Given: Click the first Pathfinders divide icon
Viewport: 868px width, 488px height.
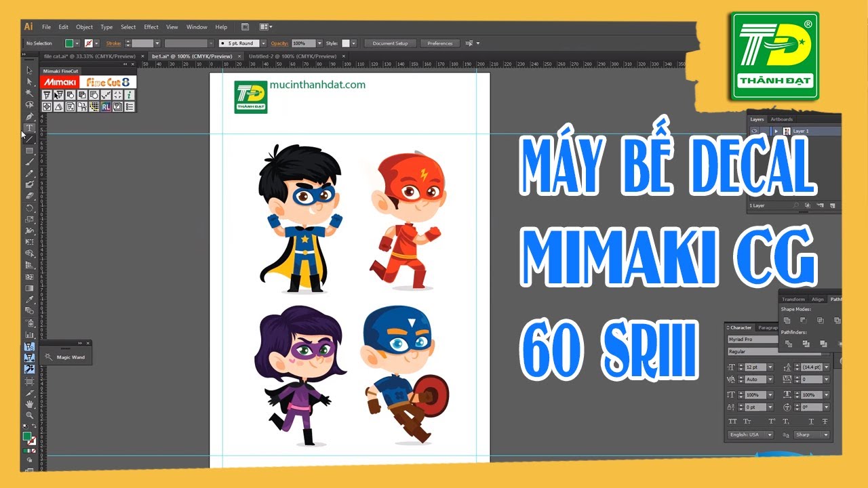Looking at the screenshot, I should [789, 344].
